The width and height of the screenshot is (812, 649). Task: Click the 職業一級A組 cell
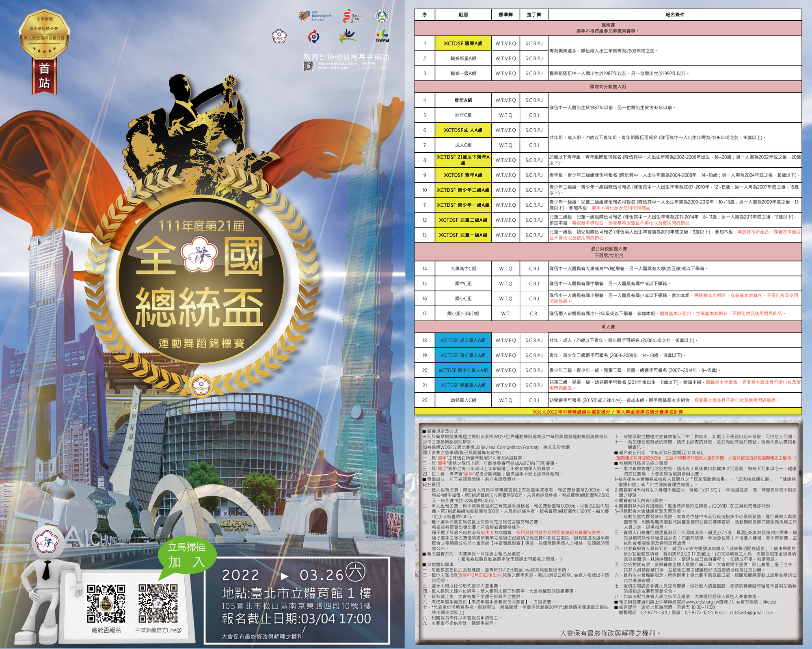click(463, 74)
